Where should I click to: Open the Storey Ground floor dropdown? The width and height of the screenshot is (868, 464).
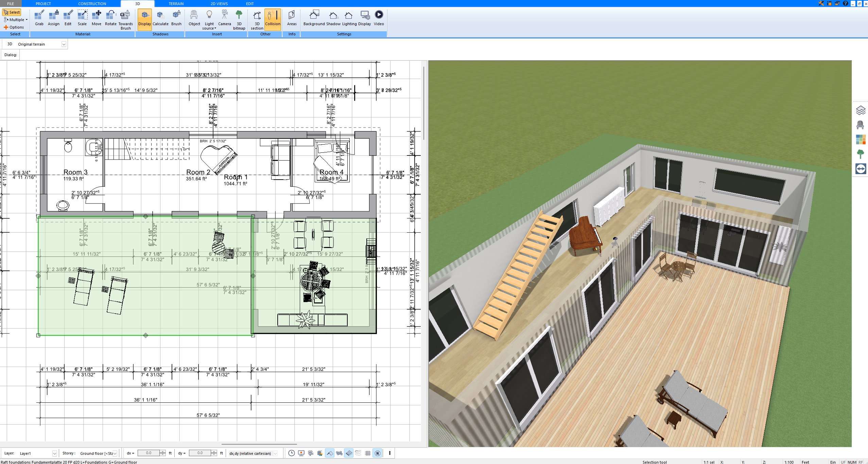click(115, 453)
